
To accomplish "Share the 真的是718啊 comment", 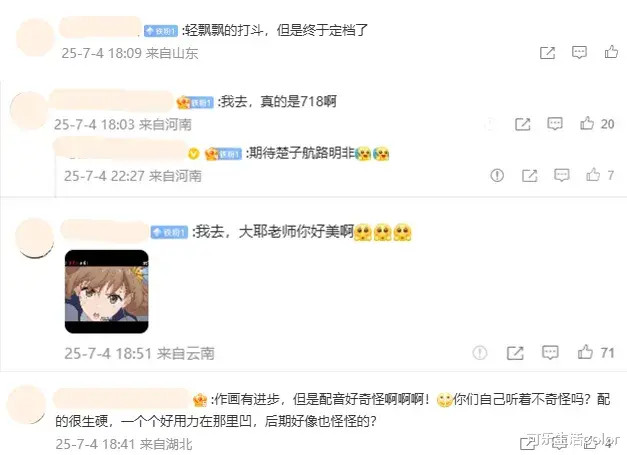I will (523, 124).
